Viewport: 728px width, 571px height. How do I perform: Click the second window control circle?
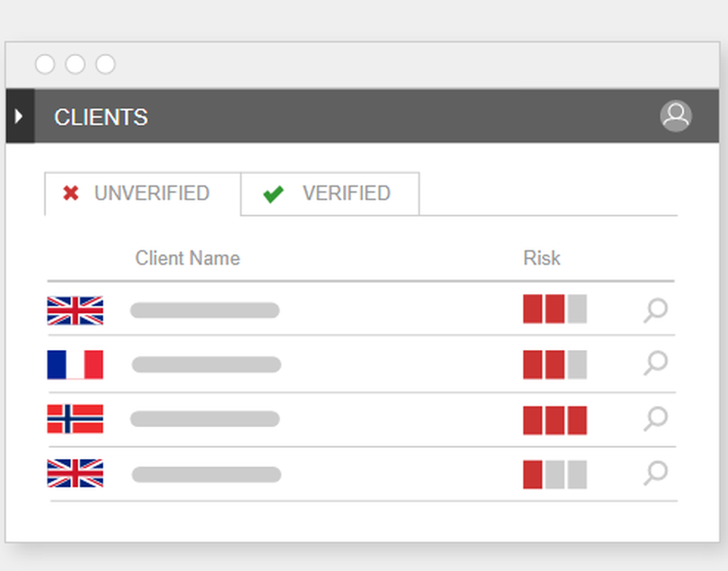[x=75, y=64]
